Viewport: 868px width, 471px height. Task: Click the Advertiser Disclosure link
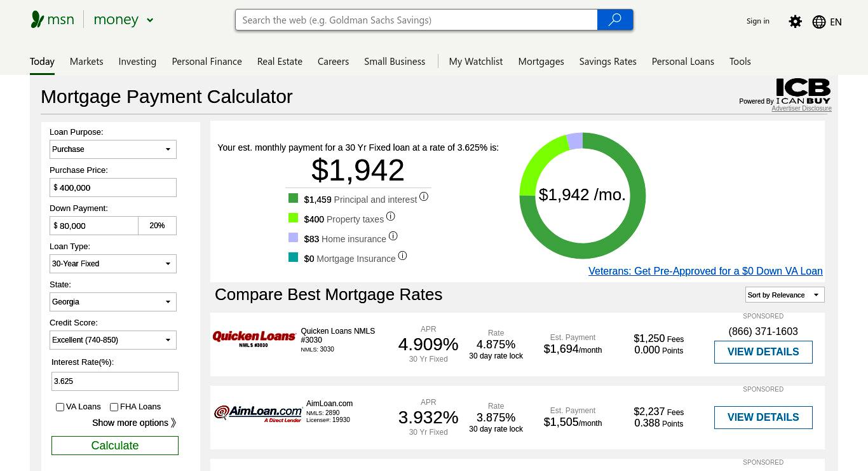pos(801,109)
